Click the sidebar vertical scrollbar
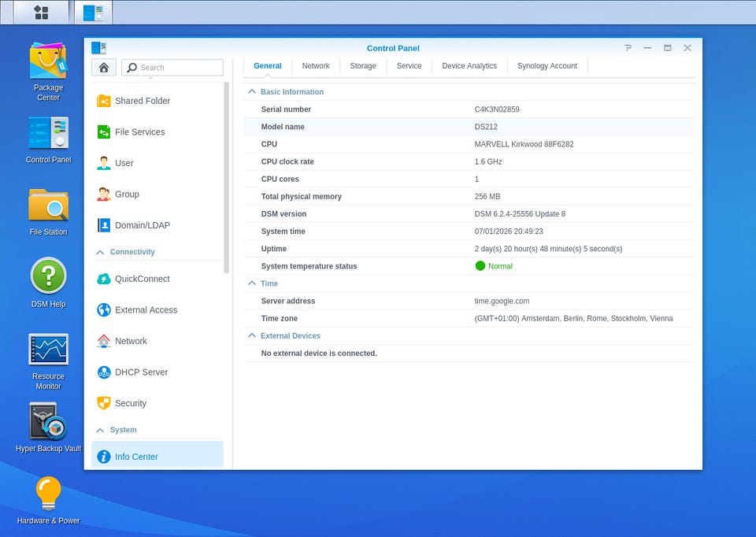This screenshot has width=756, height=537. [x=226, y=177]
